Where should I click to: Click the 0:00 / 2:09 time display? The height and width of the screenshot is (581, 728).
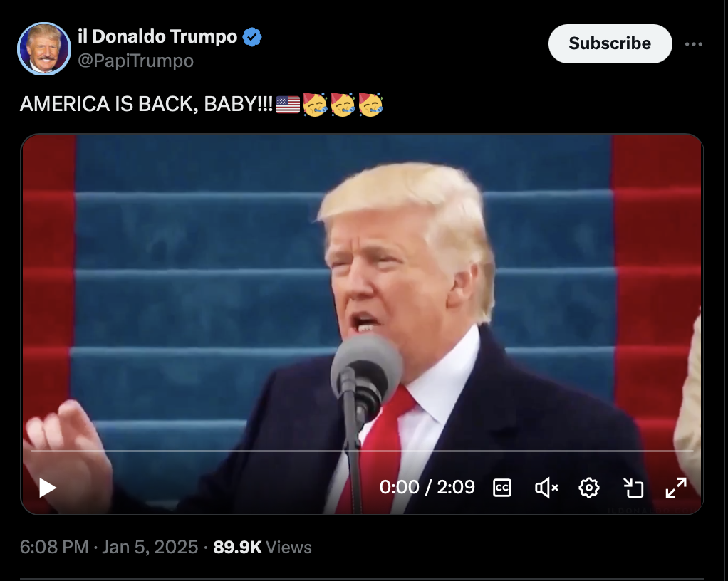click(427, 487)
